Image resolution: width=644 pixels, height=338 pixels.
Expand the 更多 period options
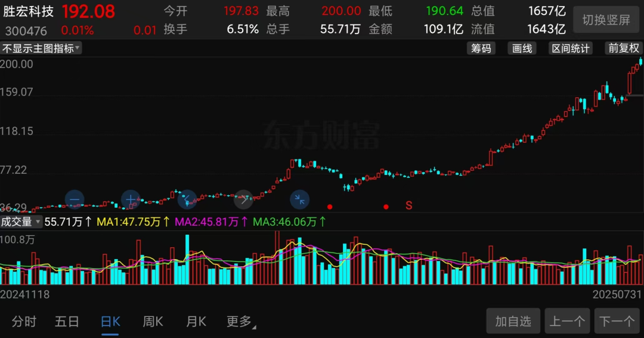(241, 321)
